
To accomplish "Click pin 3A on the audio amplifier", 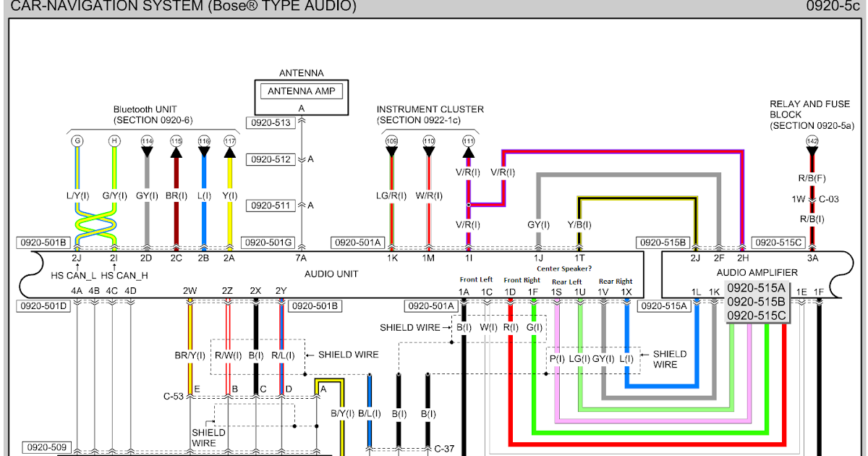I will coord(812,257).
